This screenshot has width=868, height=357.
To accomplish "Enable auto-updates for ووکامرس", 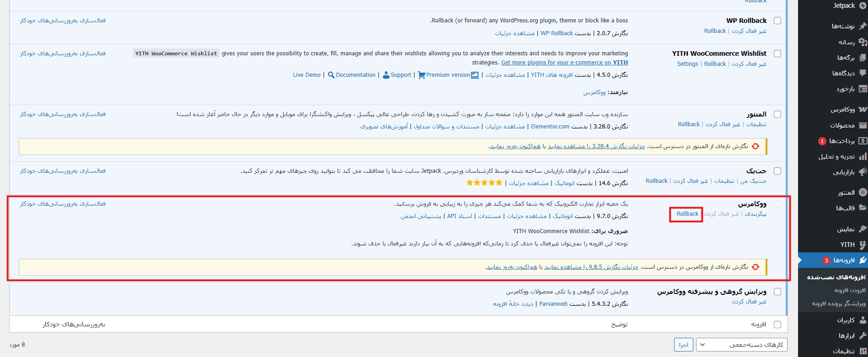I will pos(63,204).
